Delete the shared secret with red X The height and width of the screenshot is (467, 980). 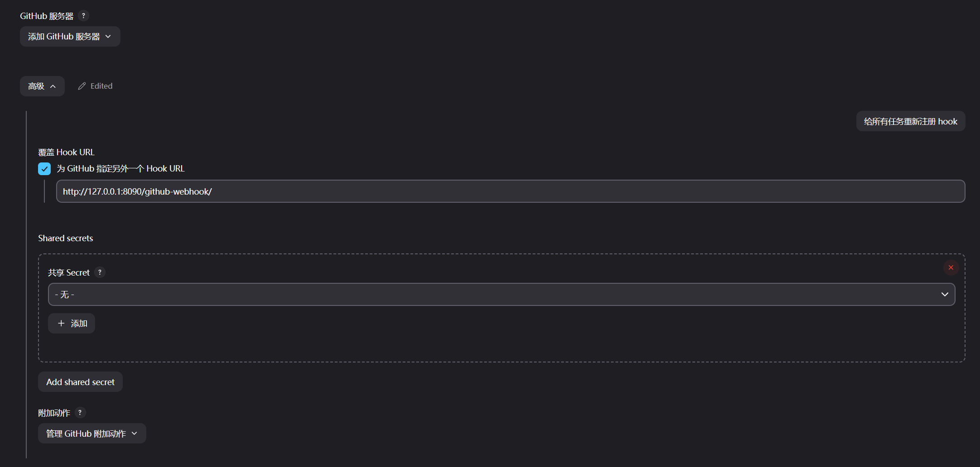[x=951, y=268]
